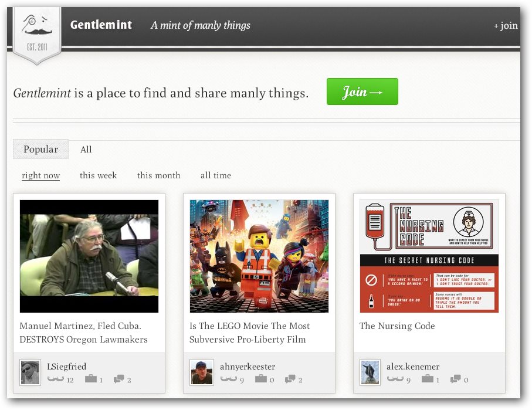Open the LEGO Movie image thumbnail
532x410 pixels.
259,256
